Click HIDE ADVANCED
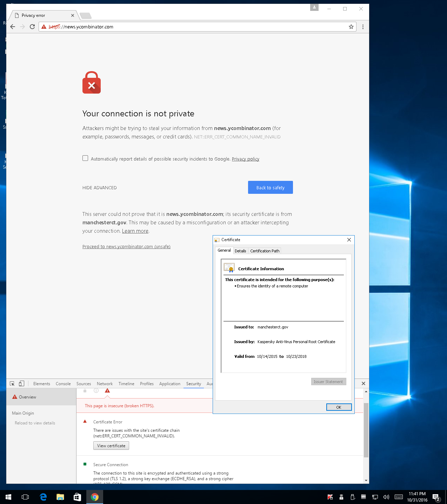The image size is (447, 504). (x=100, y=188)
